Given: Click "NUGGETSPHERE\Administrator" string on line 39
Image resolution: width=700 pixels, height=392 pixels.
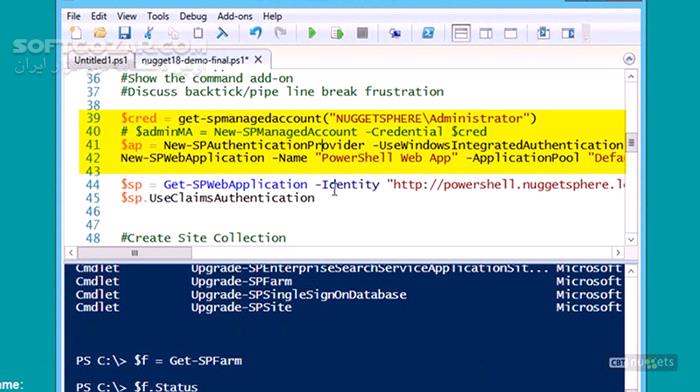Looking at the screenshot, I should point(429,119).
